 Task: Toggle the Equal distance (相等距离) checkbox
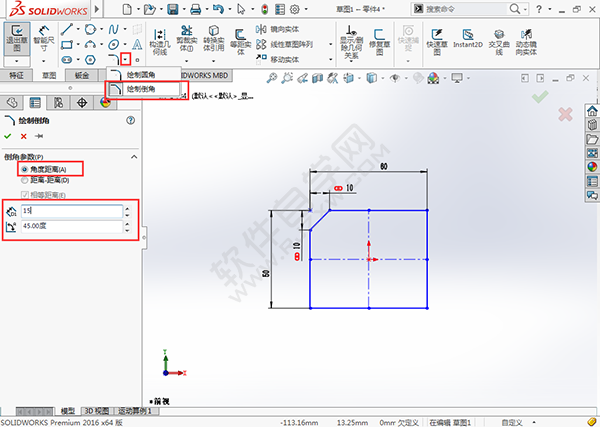pyautogui.click(x=25, y=195)
